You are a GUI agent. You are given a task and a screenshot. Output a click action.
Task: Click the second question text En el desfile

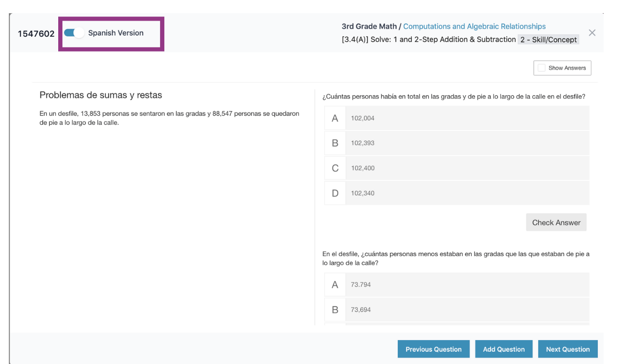(455, 258)
